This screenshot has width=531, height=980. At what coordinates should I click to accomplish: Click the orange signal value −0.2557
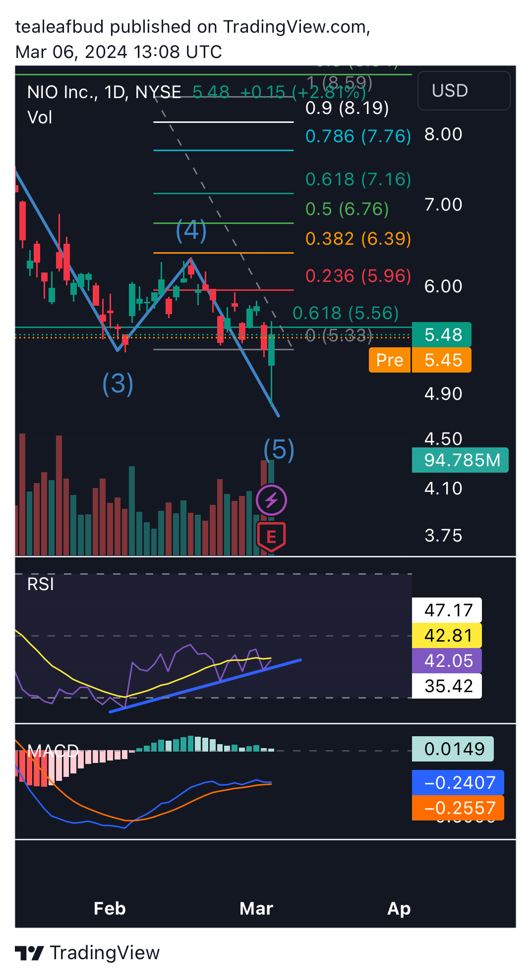point(458,808)
